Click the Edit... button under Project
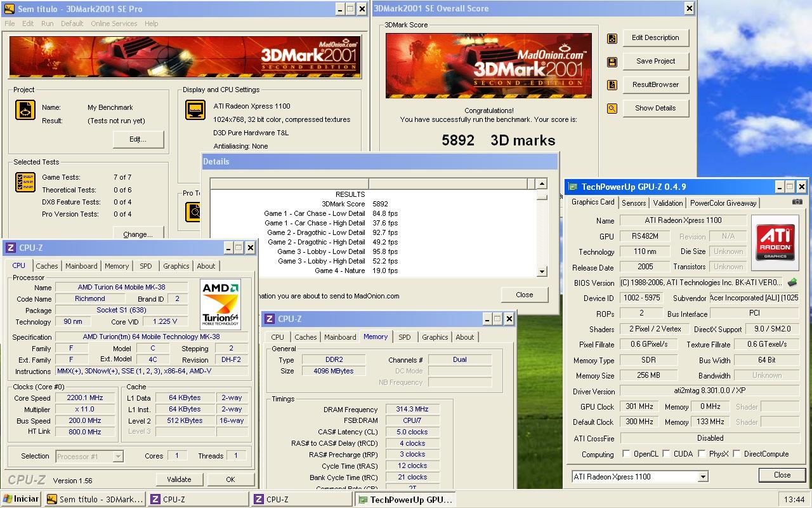This screenshot has width=812, height=508. (x=138, y=139)
